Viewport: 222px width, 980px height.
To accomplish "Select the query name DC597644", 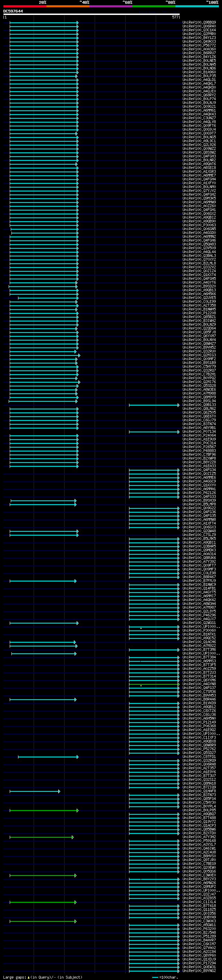I will point(13,11).
